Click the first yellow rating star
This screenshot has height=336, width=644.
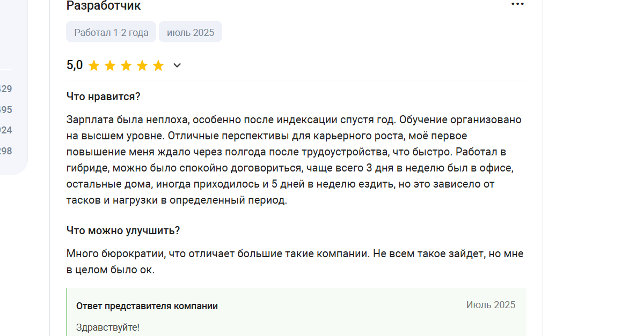(x=94, y=65)
